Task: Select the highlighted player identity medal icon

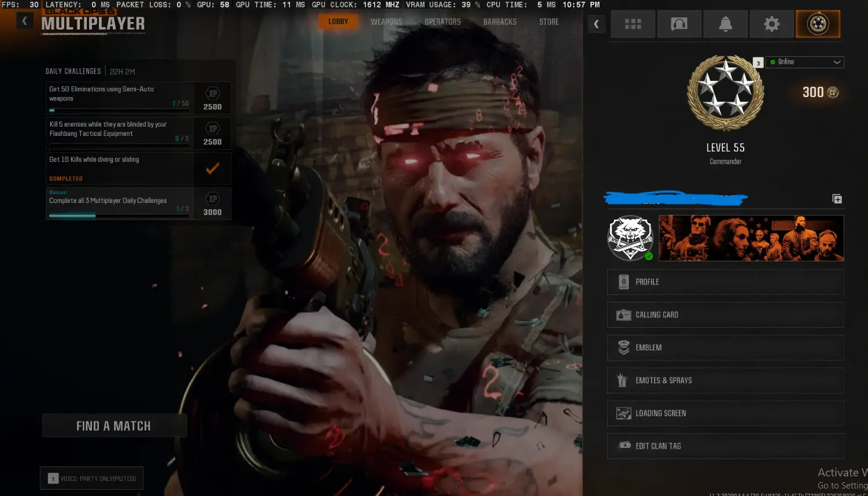Action: [x=818, y=23]
